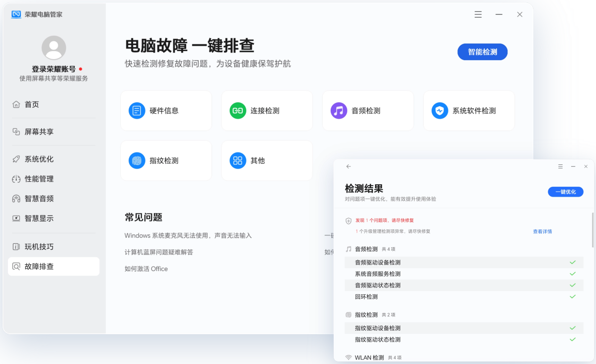The height and width of the screenshot is (364, 596).
Task: Click the user avatar profile picture
Action: [54, 48]
